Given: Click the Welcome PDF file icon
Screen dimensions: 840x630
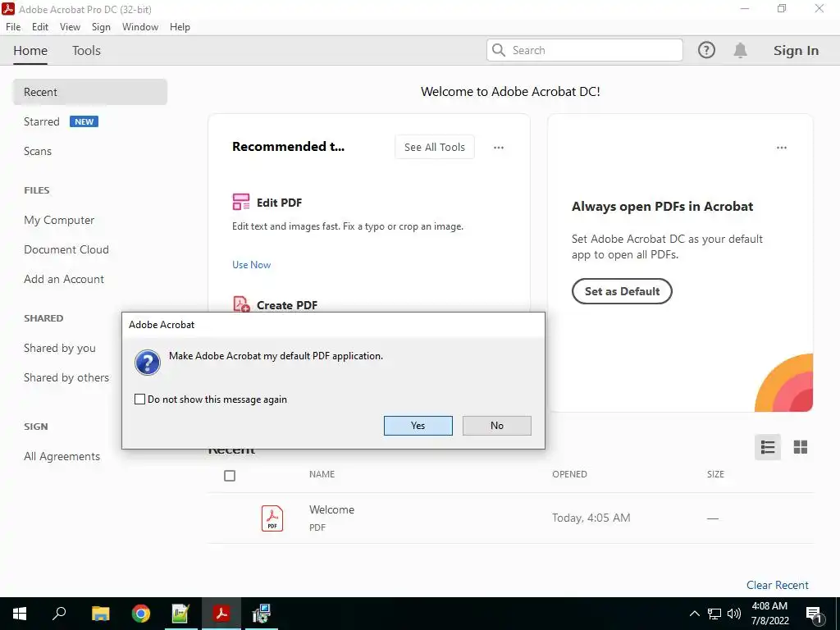Looking at the screenshot, I should (x=272, y=518).
